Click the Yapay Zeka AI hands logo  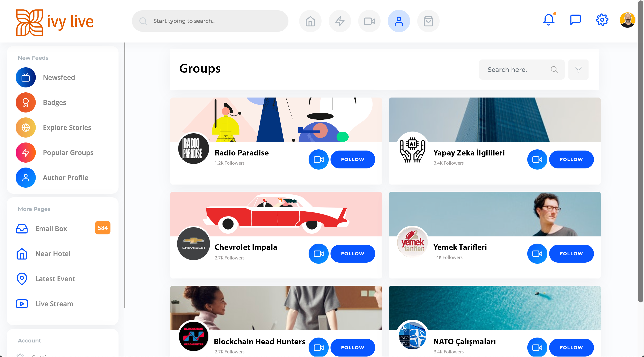412,149
